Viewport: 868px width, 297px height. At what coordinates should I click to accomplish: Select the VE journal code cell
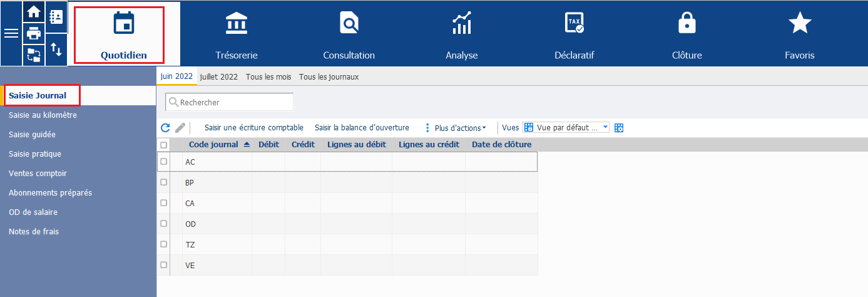click(x=217, y=265)
